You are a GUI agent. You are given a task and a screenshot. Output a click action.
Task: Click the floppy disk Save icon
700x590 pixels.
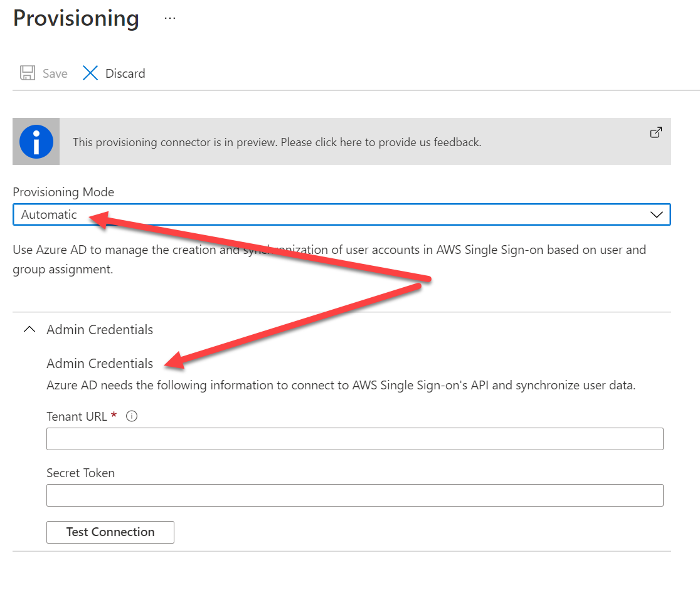tap(28, 73)
